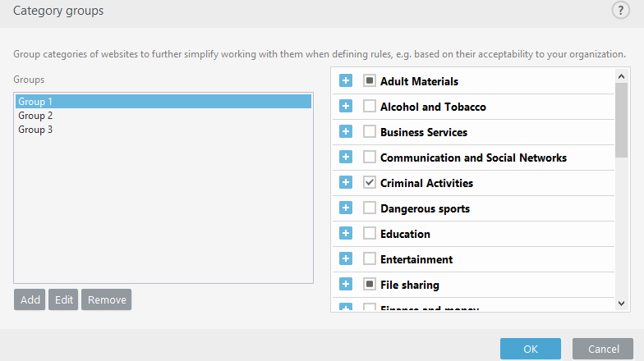Viewport: 644px width, 361px height.
Task: Click the Add group button
Action: 30,299
